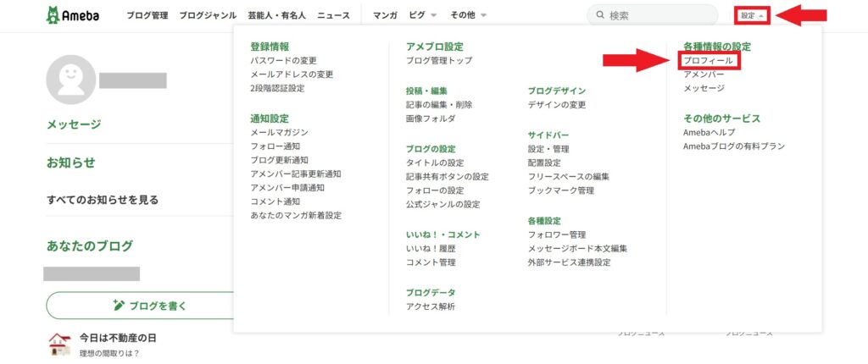This screenshot has width=868, height=364.
Task: Expand the 設定 dropdown menu
Action: click(x=752, y=15)
